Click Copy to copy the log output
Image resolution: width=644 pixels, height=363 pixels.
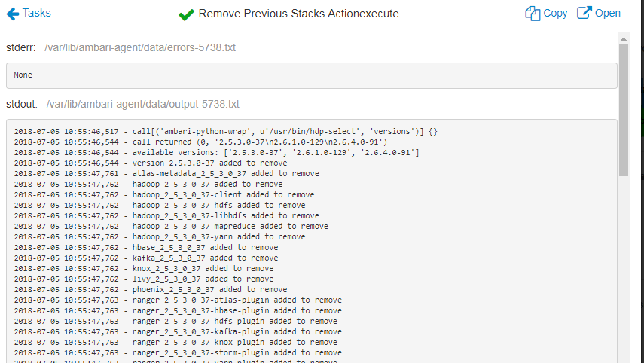(x=555, y=13)
